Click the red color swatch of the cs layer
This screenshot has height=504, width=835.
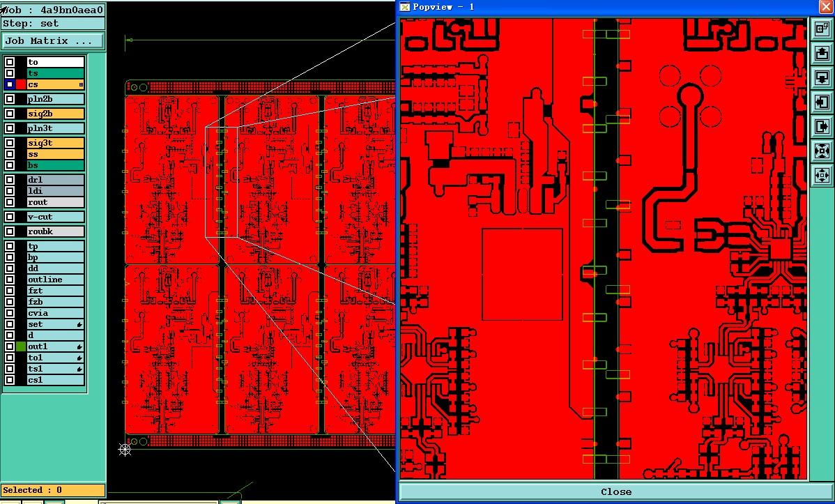click(21, 85)
